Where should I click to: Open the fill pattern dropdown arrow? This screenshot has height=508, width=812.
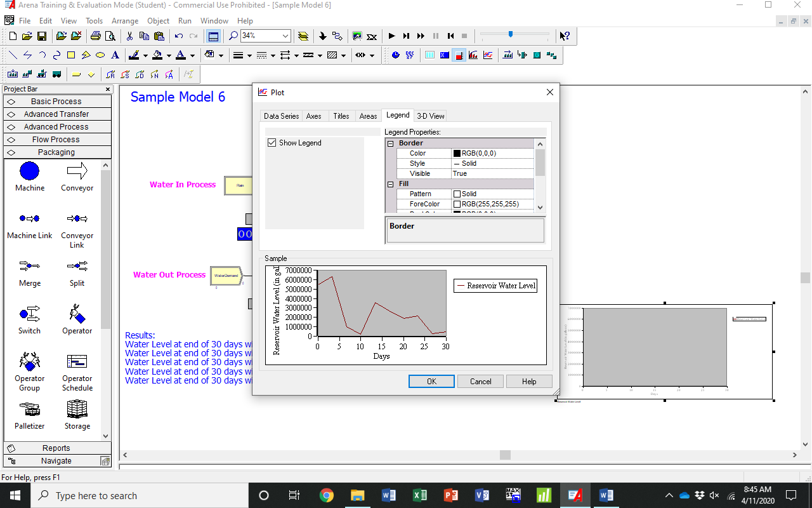344,55
